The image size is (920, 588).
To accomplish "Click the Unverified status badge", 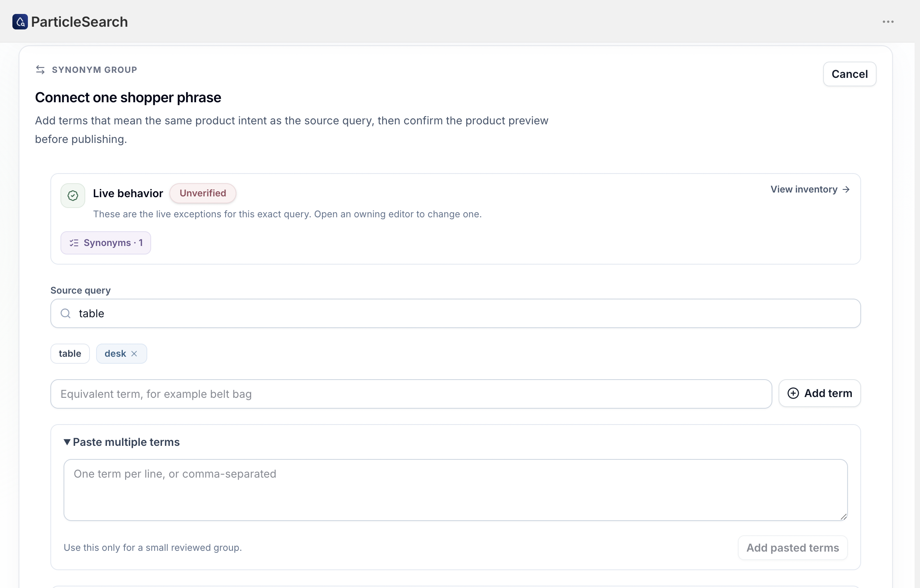I will [x=203, y=193].
